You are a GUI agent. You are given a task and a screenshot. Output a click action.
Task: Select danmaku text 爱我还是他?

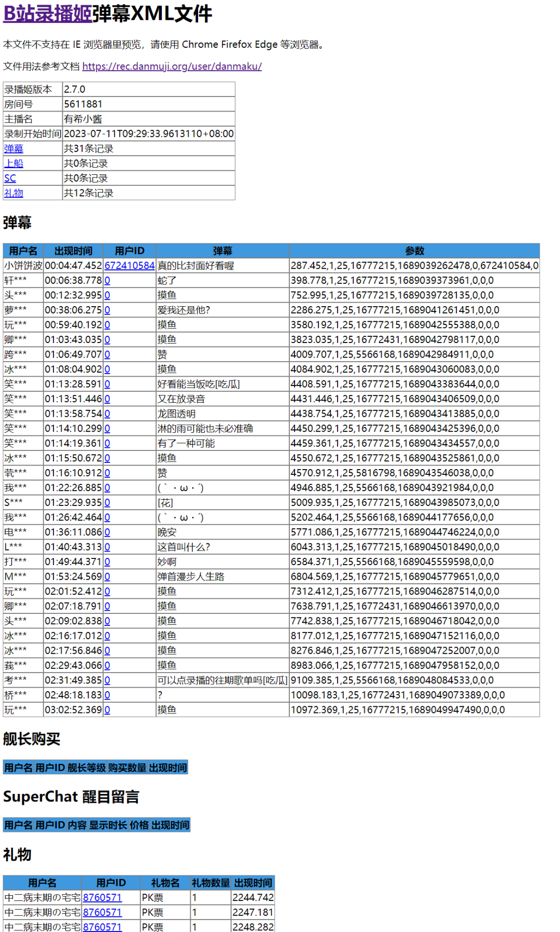point(184,310)
